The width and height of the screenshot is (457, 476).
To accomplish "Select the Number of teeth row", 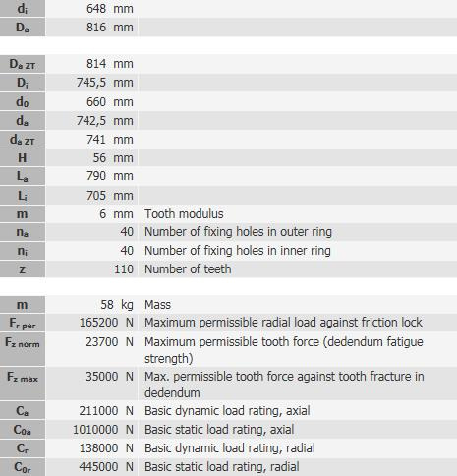I will [x=228, y=269].
